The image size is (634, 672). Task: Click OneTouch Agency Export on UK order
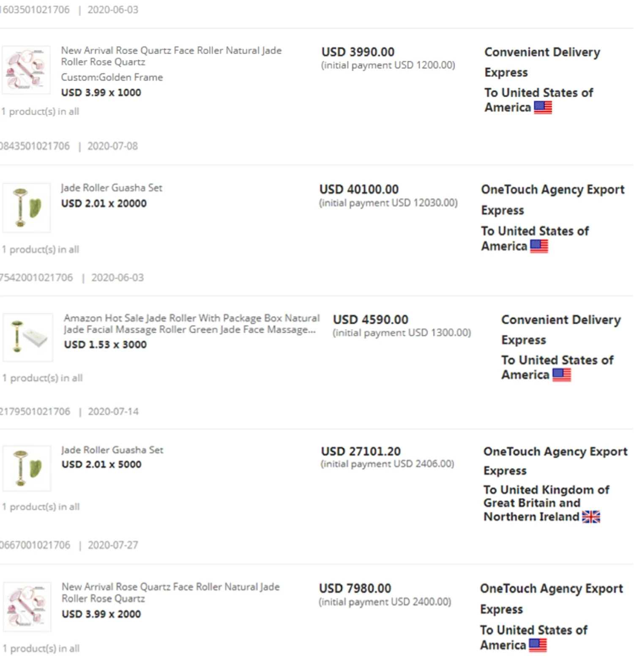pyautogui.click(x=555, y=452)
